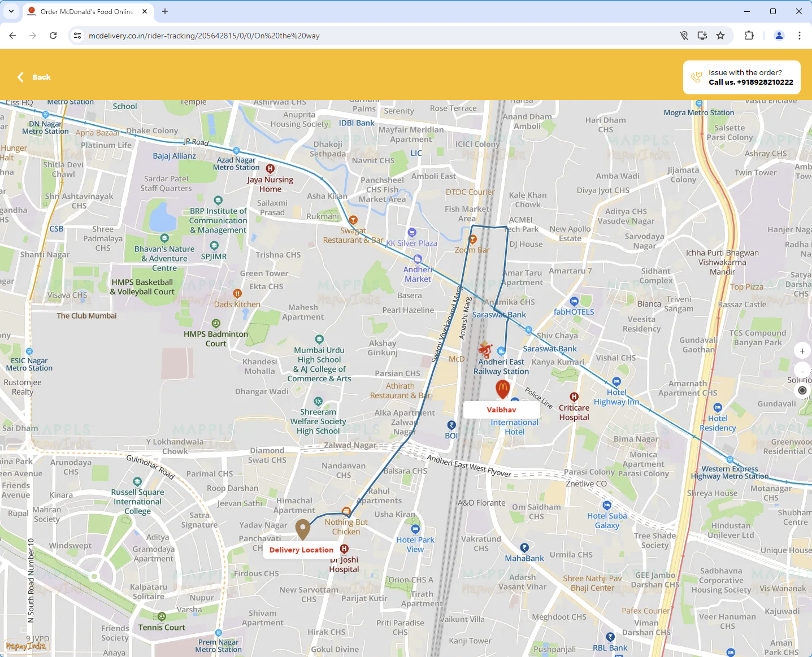Open Chrome three-dot menu

[800, 36]
